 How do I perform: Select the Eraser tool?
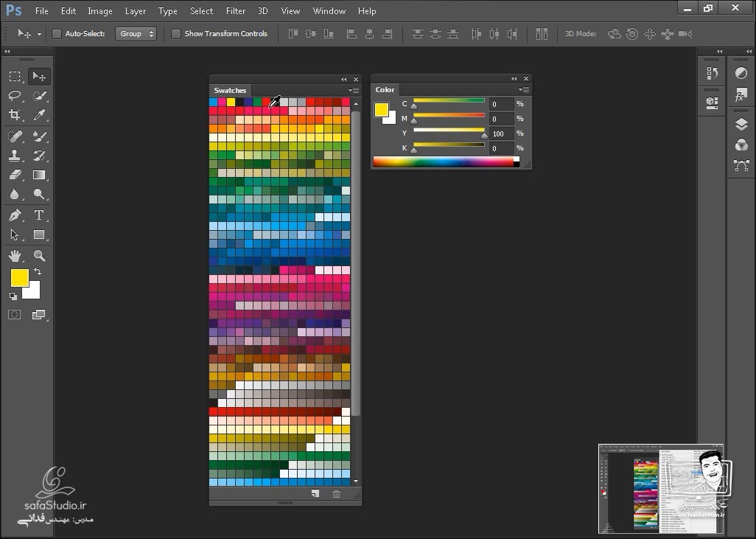click(15, 175)
